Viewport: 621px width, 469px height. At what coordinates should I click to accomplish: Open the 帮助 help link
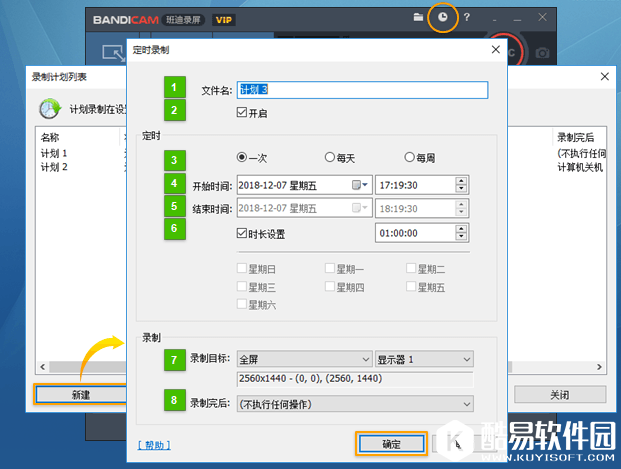coord(153,445)
